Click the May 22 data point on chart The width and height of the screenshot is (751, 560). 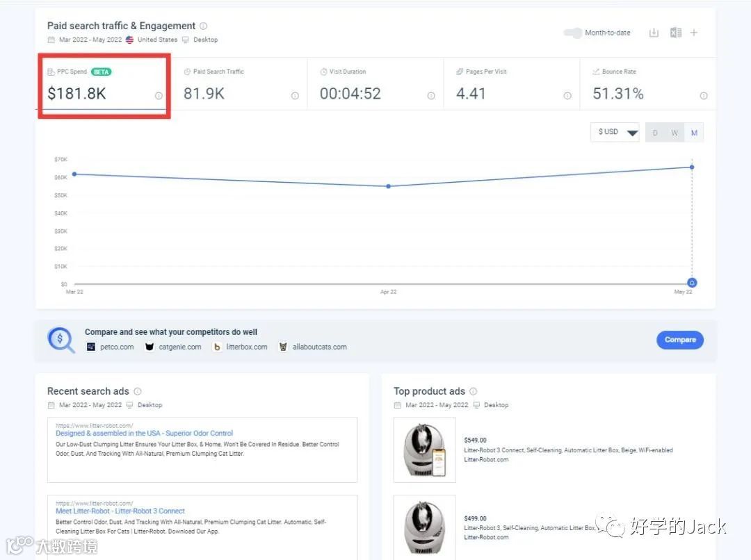pyautogui.click(x=692, y=167)
